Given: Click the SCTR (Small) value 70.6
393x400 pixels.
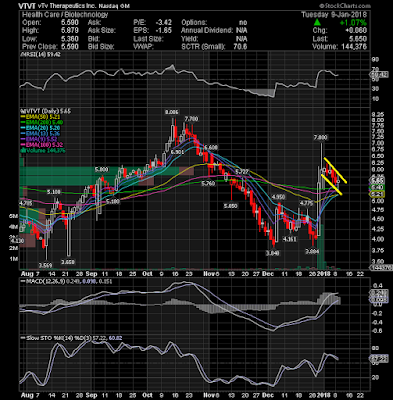Looking at the screenshot, I should (x=240, y=47).
